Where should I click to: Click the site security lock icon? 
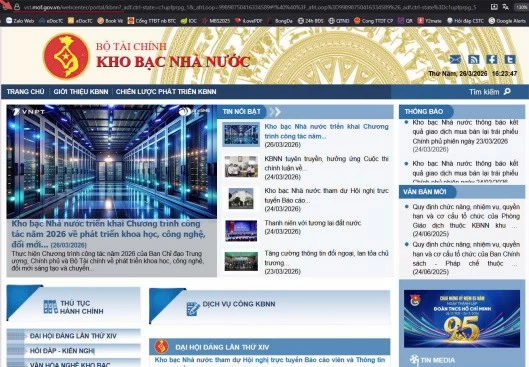coord(17,7)
